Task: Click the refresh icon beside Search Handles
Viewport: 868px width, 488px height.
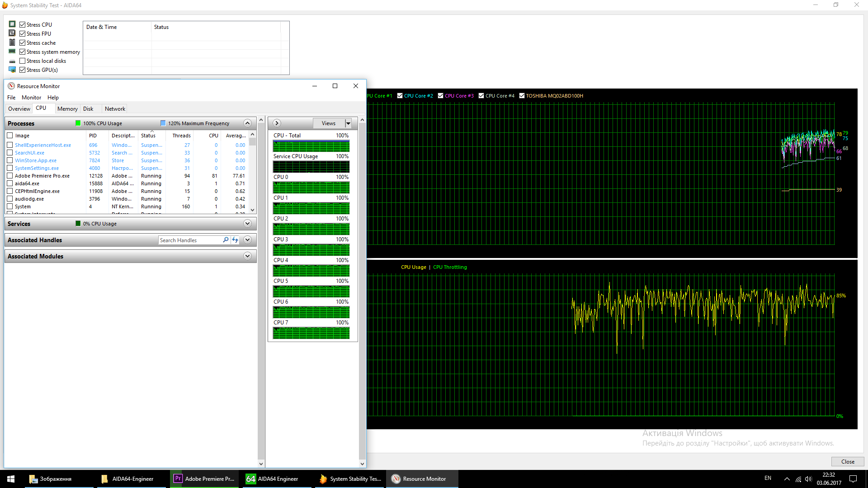Action: click(235, 240)
